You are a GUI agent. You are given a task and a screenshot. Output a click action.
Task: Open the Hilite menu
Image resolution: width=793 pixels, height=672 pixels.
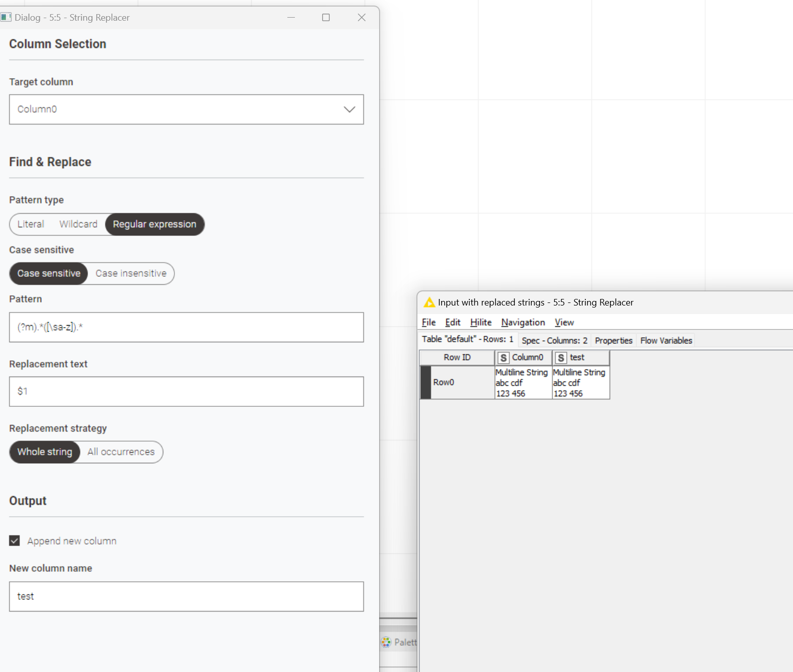480,323
